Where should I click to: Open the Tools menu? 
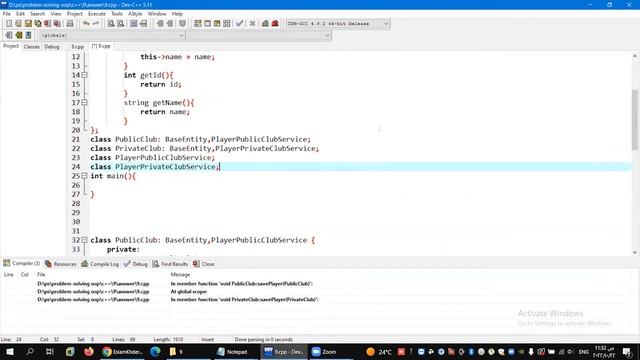pyautogui.click(x=117, y=14)
